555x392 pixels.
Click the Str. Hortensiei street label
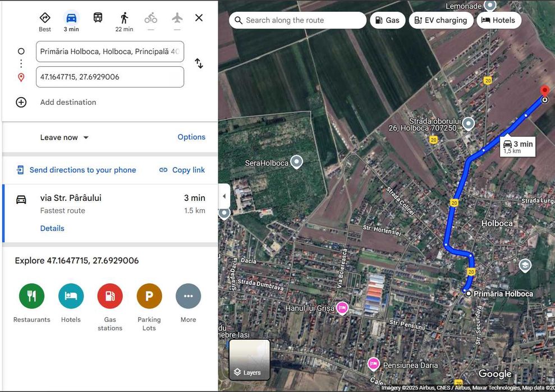click(x=382, y=230)
